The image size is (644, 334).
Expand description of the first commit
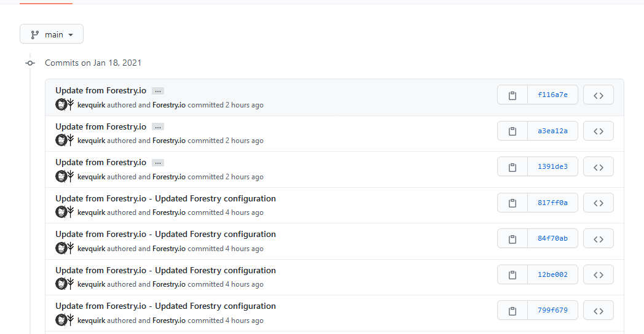(158, 91)
